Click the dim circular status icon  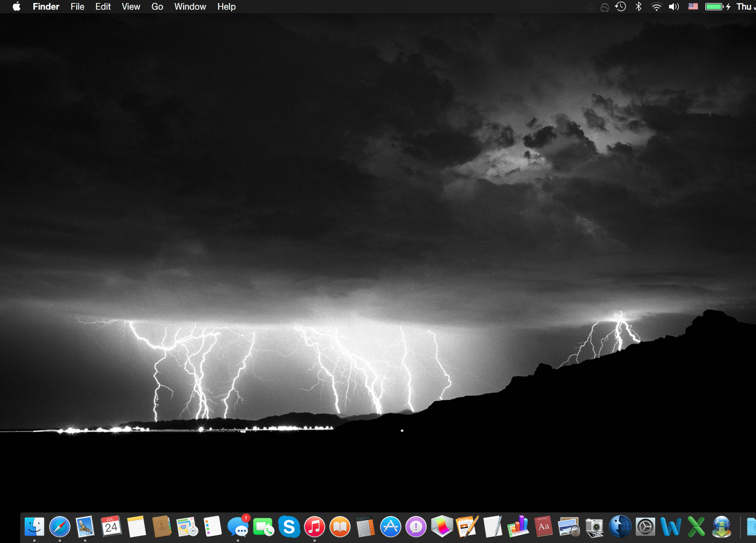click(604, 7)
